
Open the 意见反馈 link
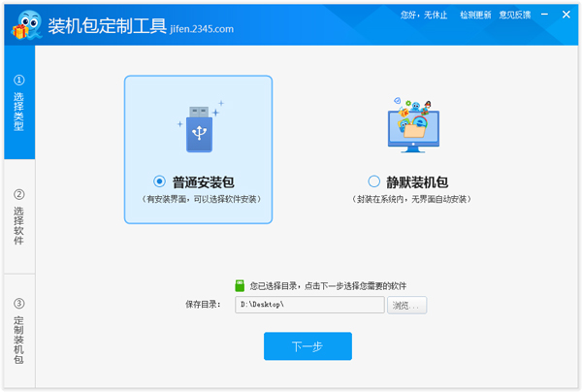pyautogui.click(x=515, y=16)
